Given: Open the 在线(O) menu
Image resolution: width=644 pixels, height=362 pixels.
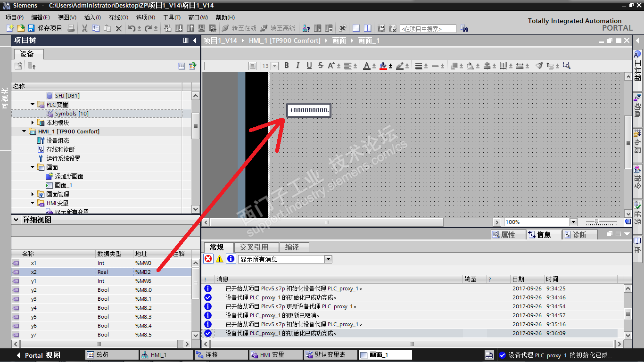Looking at the screenshot, I should 118,17.
